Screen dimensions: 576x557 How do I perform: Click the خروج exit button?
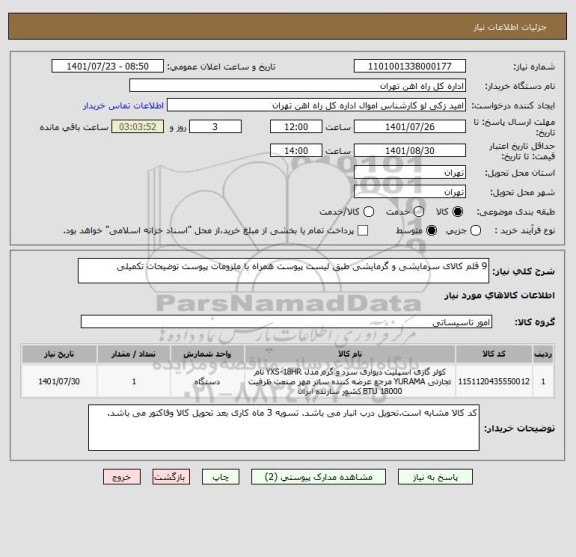(x=122, y=477)
